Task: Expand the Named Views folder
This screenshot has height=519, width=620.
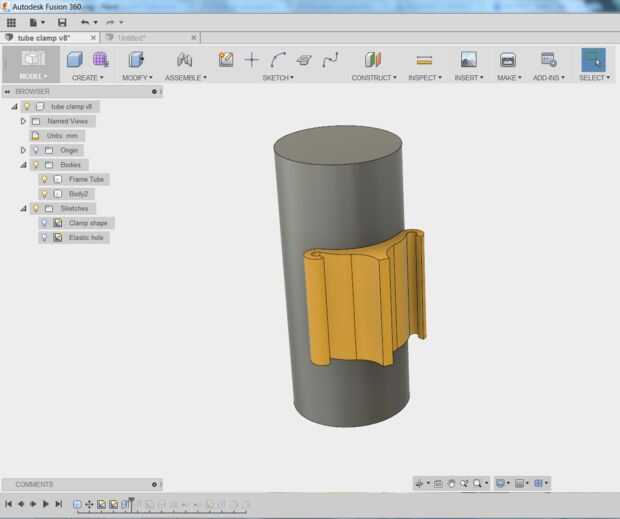Action: click(x=23, y=121)
